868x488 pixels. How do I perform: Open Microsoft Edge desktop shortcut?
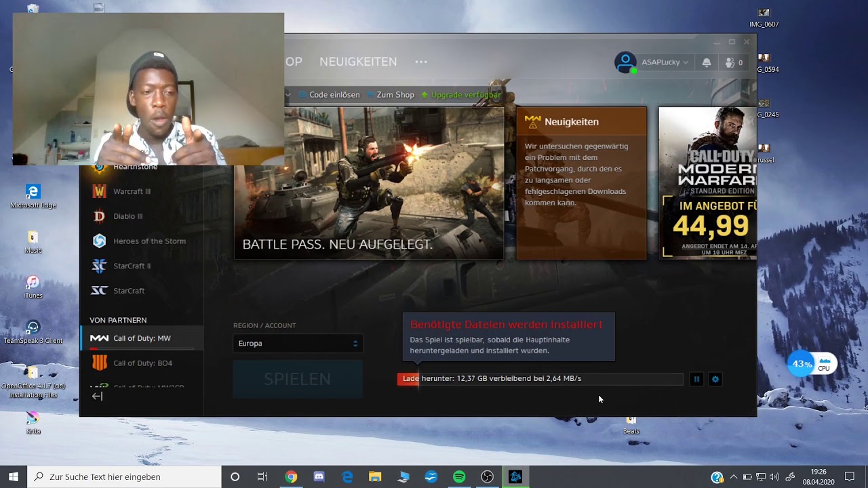point(33,197)
